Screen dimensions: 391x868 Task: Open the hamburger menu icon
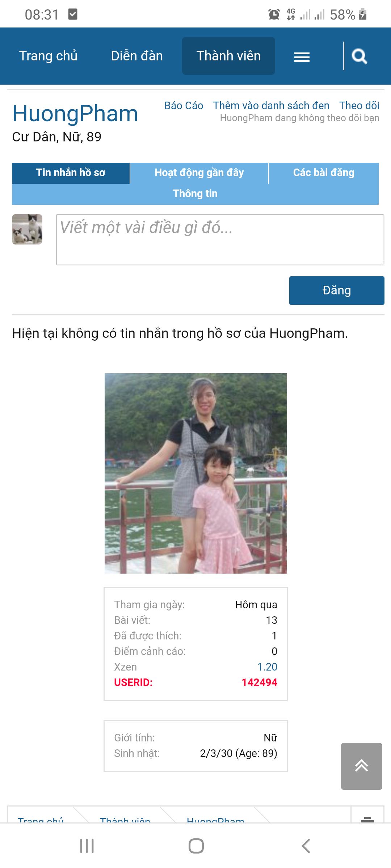coord(302,57)
